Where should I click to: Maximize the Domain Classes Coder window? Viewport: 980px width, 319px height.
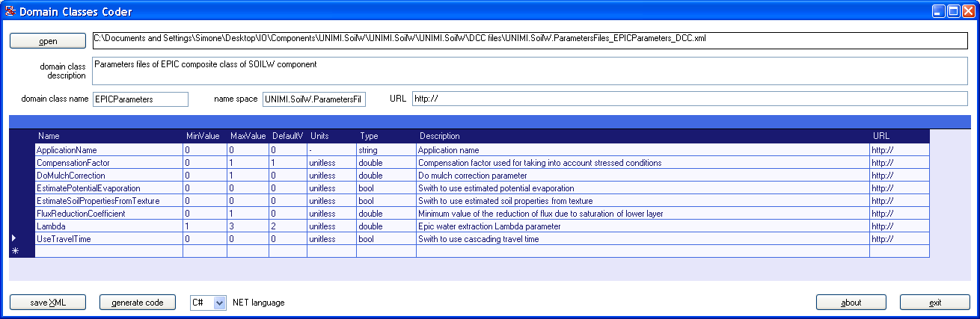click(x=954, y=11)
